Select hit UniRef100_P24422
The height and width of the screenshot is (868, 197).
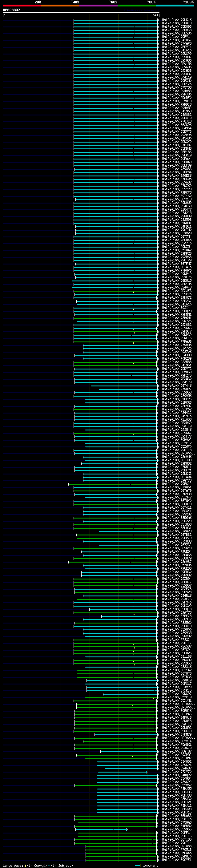(x=177, y=413)
